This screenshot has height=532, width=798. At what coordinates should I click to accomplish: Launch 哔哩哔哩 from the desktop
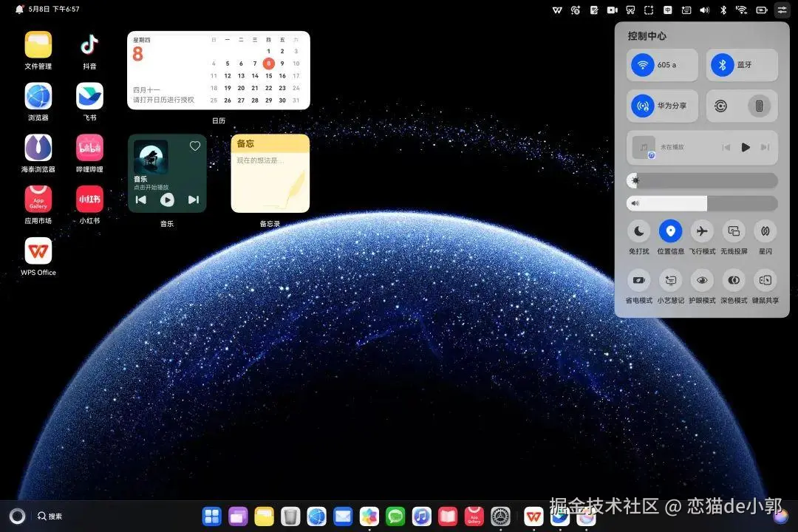(x=89, y=148)
